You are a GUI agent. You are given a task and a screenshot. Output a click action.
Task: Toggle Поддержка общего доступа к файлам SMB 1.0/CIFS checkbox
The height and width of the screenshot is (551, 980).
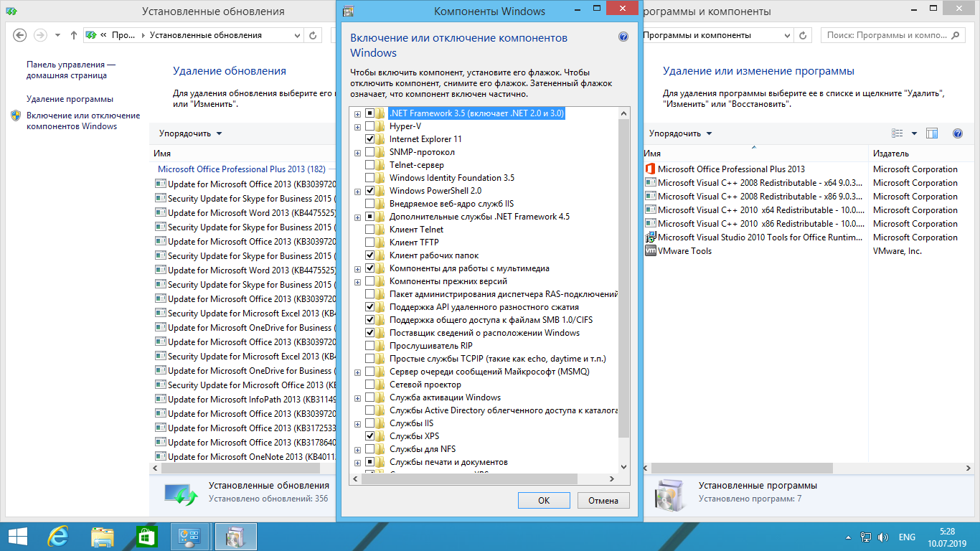[x=369, y=320]
